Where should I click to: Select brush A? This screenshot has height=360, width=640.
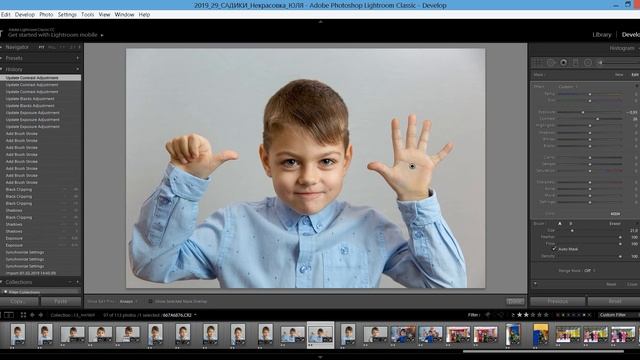(560, 223)
